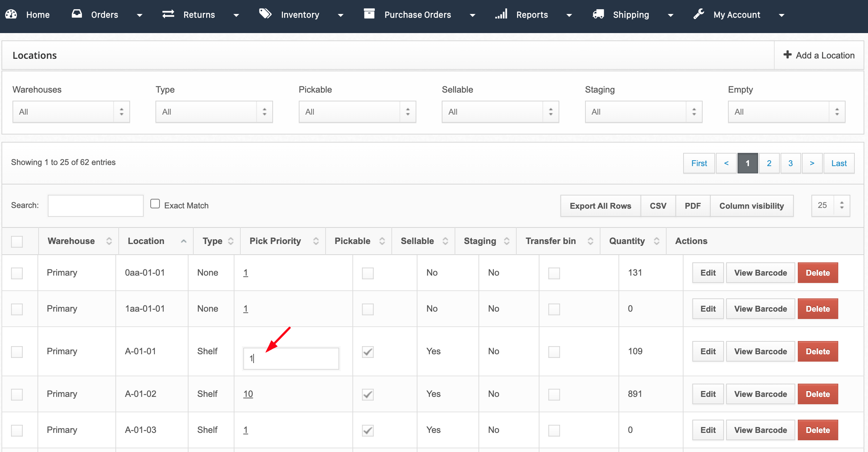Sort by Transfer bin column arrows
868x452 pixels.
(x=591, y=241)
